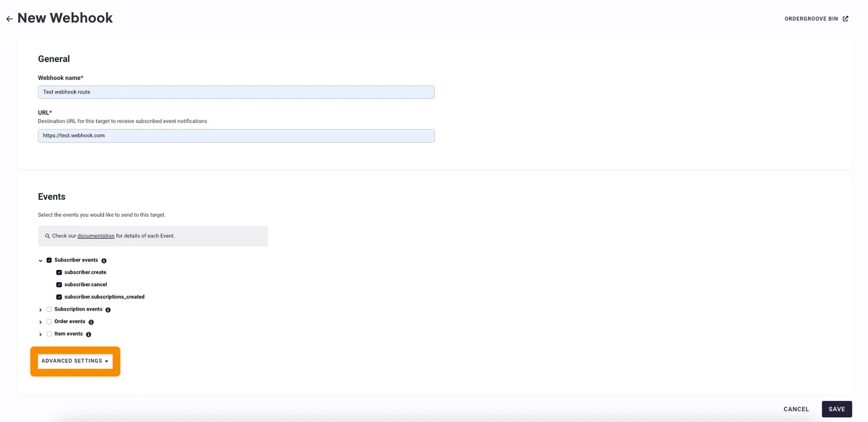Uncheck the Subscriber events checkbox
Screen dimensions: 868x422
[49, 260]
